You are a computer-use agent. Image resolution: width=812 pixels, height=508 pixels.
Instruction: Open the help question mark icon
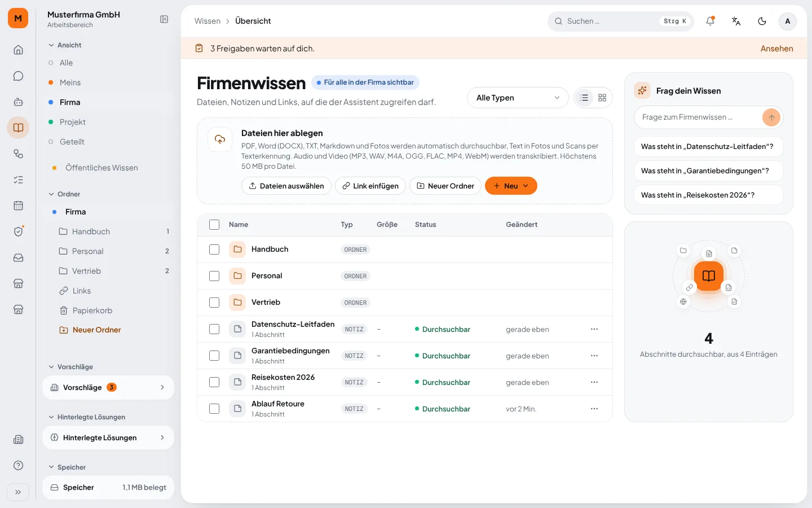tap(18, 465)
